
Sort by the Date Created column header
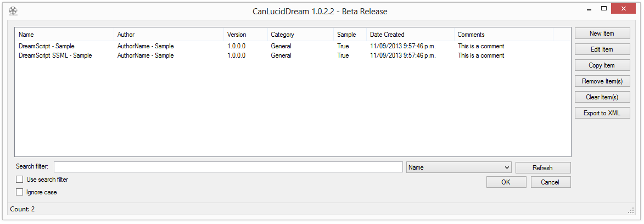[410, 35]
